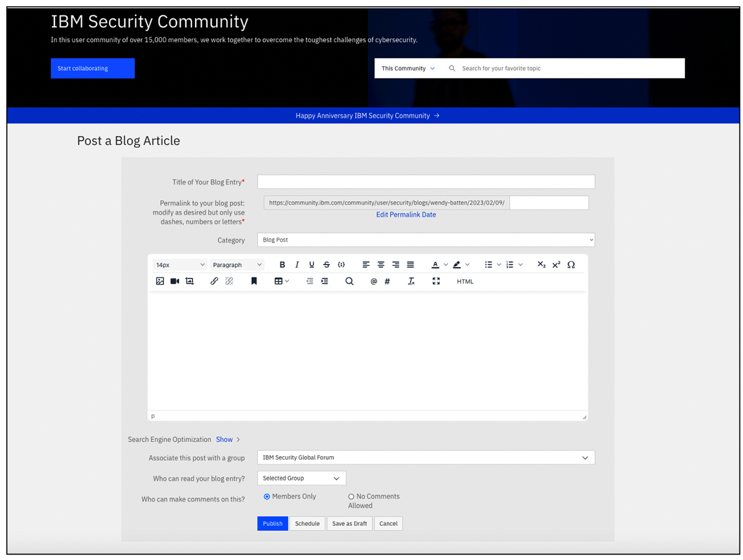Image resolution: width=743 pixels, height=560 pixels.
Task: Select No Comments Allowed option
Action: pos(351,496)
